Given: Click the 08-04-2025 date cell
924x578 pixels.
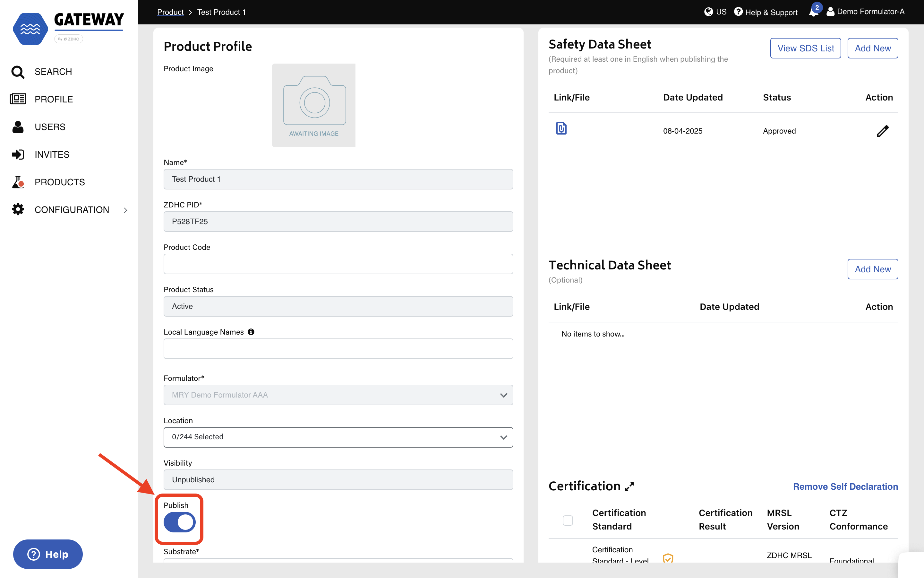Looking at the screenshot, I should [683, 131].
